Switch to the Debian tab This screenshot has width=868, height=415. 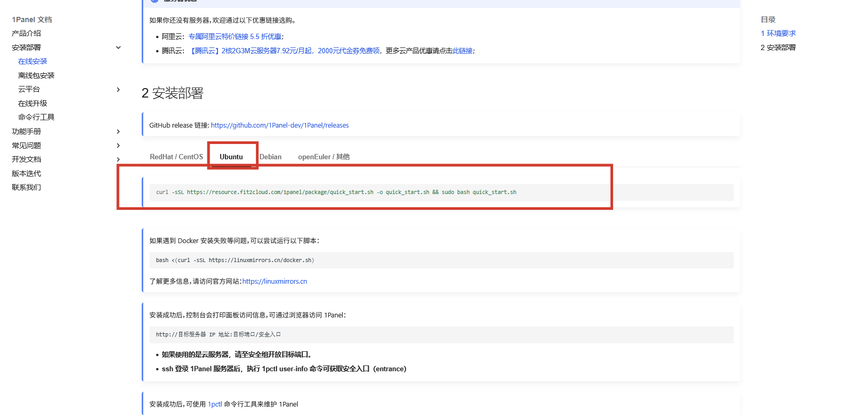(270, 157)
